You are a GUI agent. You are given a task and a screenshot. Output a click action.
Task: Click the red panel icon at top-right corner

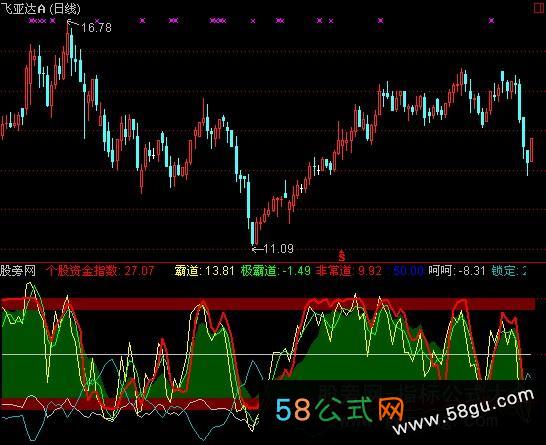click(x=540, y=8)
